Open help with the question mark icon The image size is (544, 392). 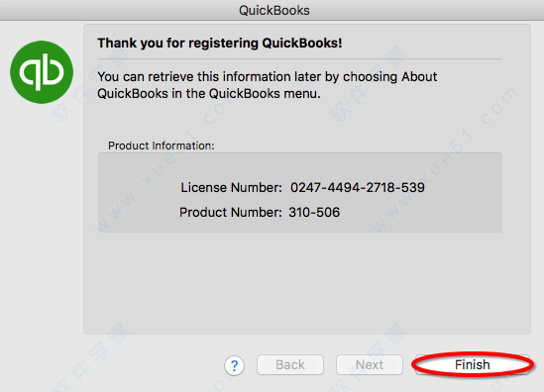[234, 365]
